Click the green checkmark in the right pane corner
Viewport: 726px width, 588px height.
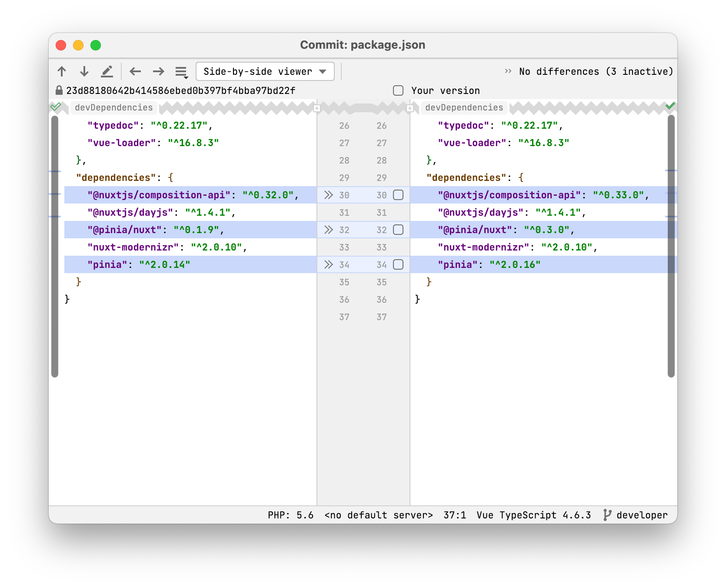[x=670, y=106]
